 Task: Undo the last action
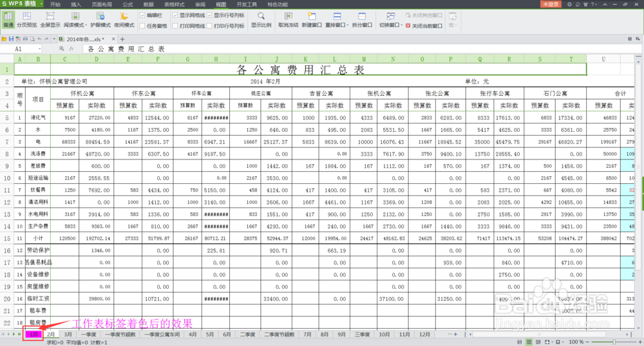tap(39, 39)
